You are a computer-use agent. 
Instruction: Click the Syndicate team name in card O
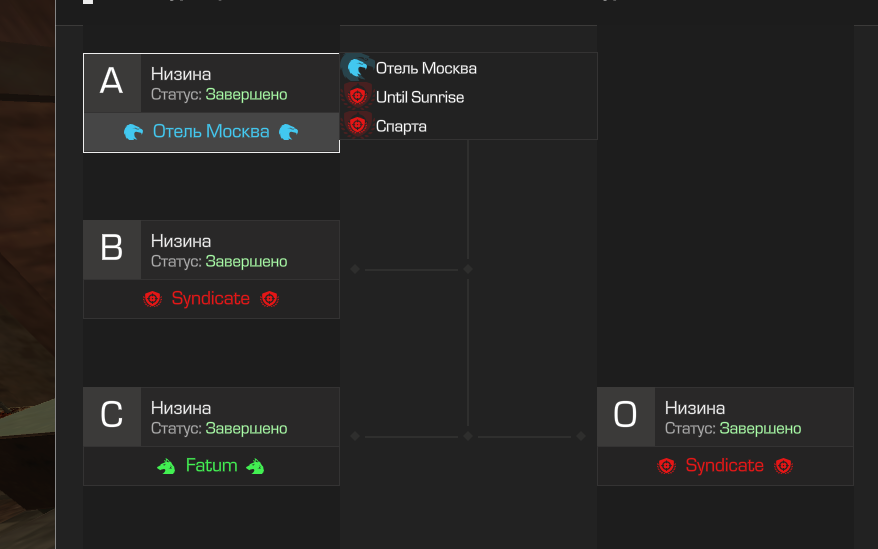click(x=724, y=466)
